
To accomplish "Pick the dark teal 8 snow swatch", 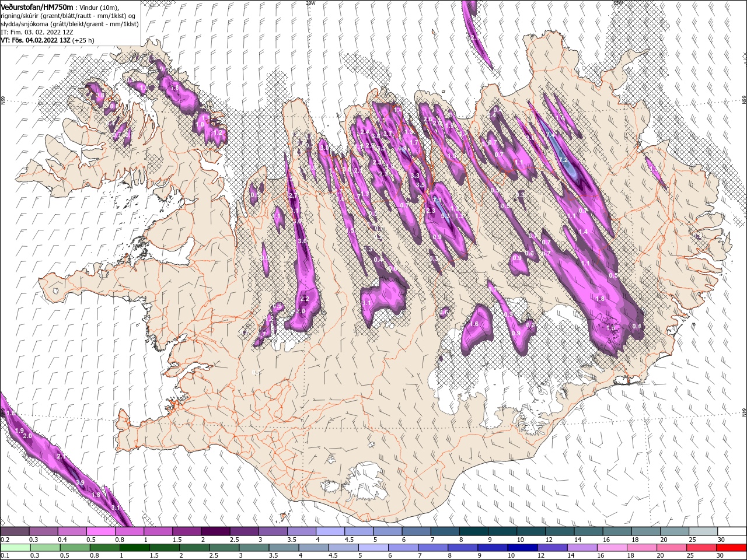I will click(x=474, y=531).
